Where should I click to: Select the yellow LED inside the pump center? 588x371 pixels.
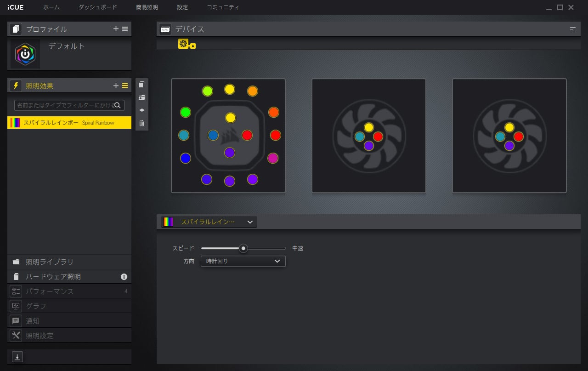pyautogui.click(x=231, y=118)
